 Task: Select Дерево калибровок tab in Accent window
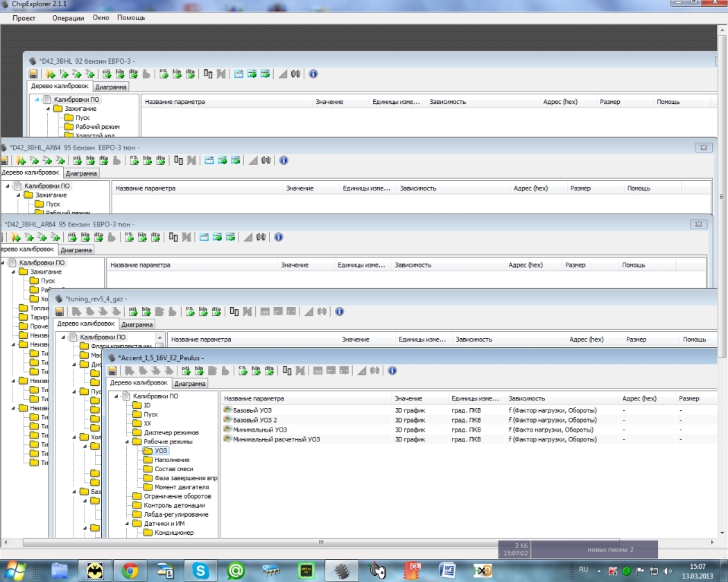[139, 383]
